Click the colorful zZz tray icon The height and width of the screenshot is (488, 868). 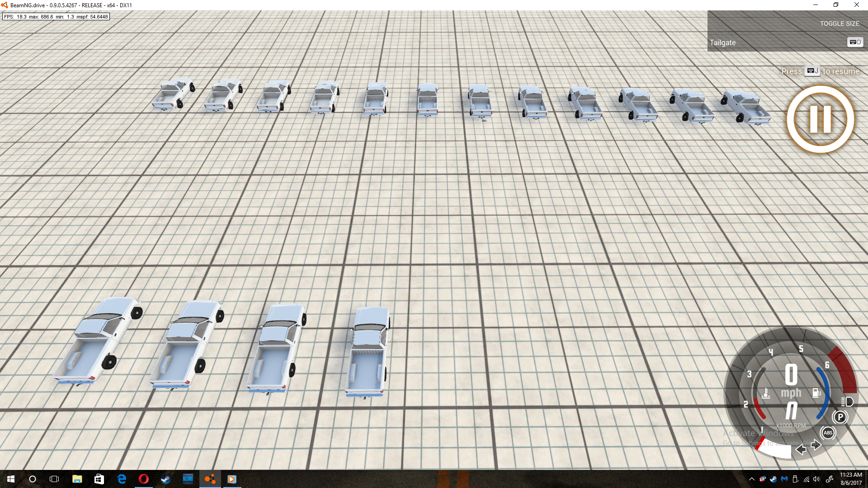(763, 479)
